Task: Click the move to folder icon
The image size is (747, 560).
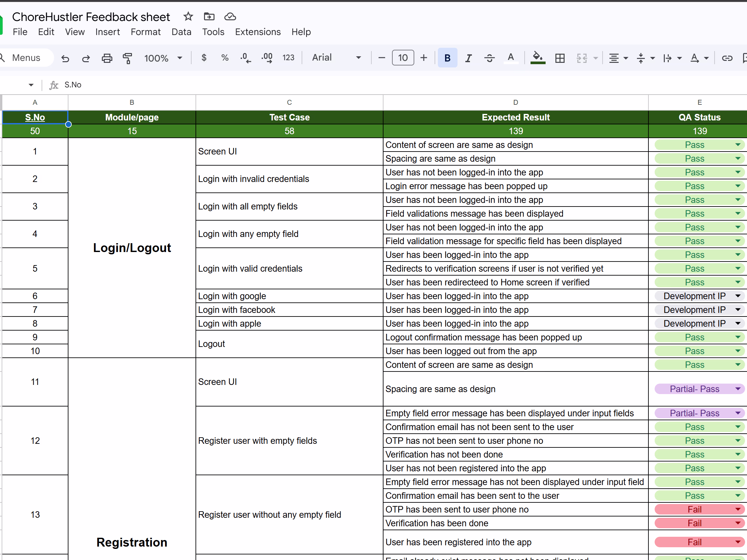Action: (209, 16)
